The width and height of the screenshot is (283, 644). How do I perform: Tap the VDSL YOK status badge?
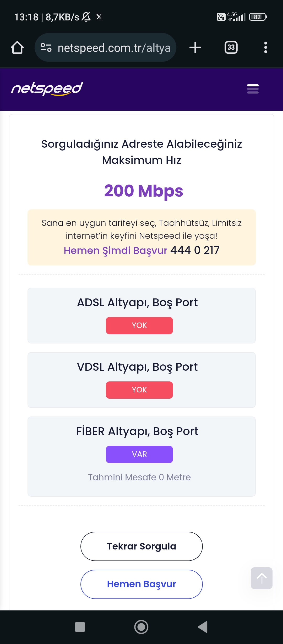click(x=139, y=390)
